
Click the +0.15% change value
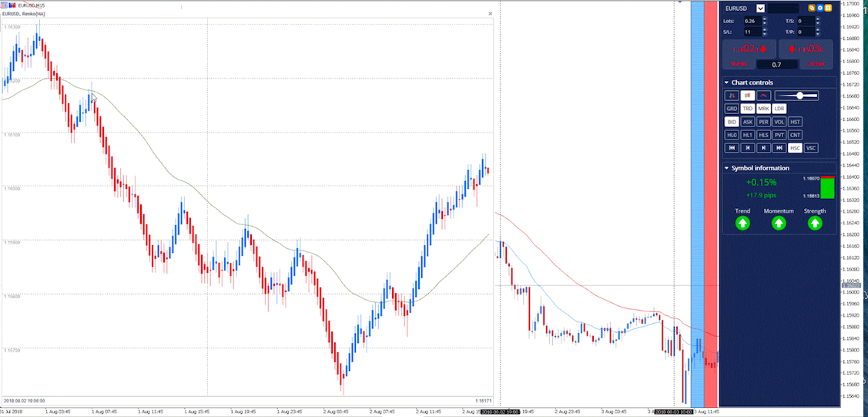(761, 182)
